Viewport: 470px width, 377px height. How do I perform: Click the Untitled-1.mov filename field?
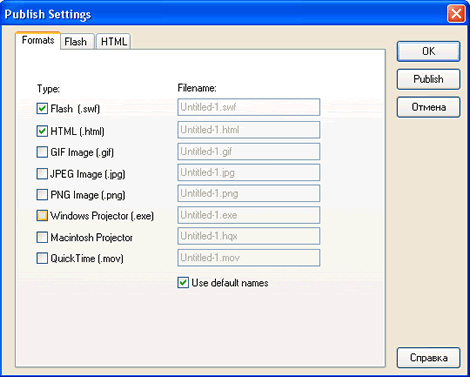click(249, 258)
